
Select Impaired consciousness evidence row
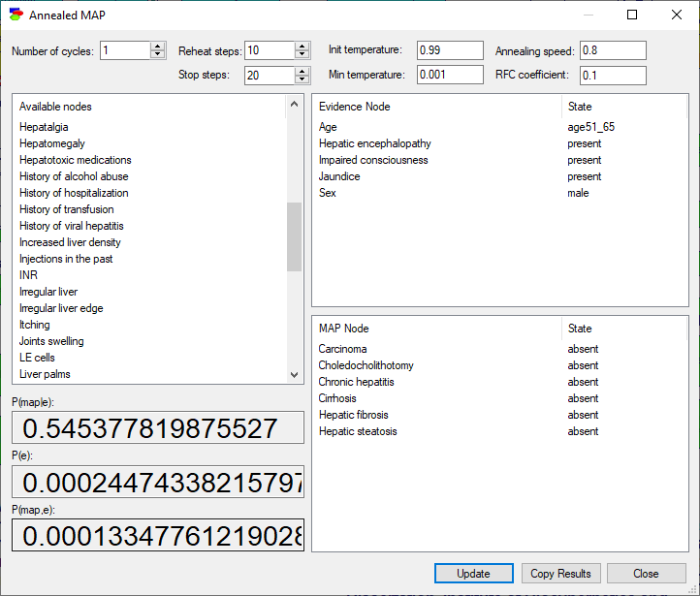tap(500, 160)
